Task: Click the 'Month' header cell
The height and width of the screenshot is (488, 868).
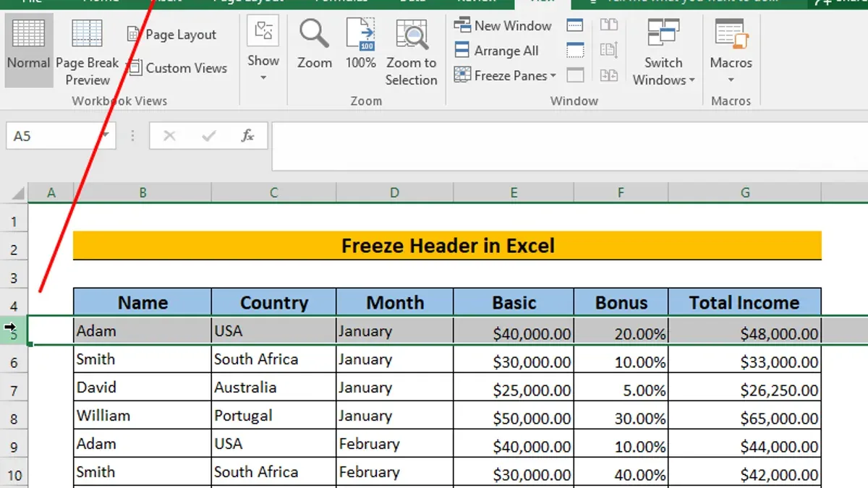Action: (394, 302)
